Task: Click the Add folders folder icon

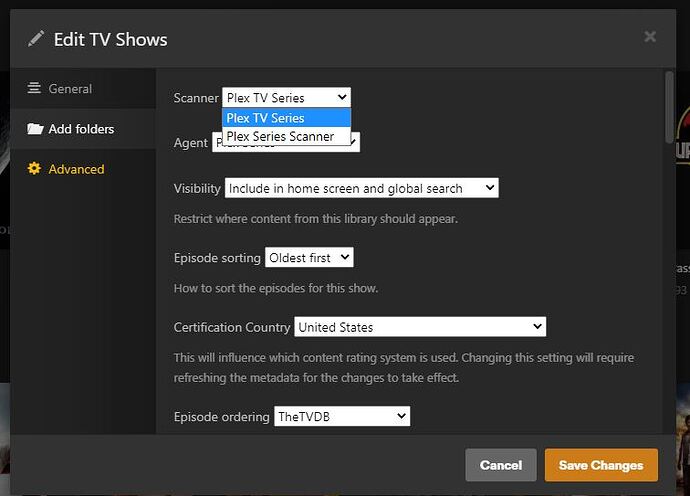Action: [x=35, y=129]
